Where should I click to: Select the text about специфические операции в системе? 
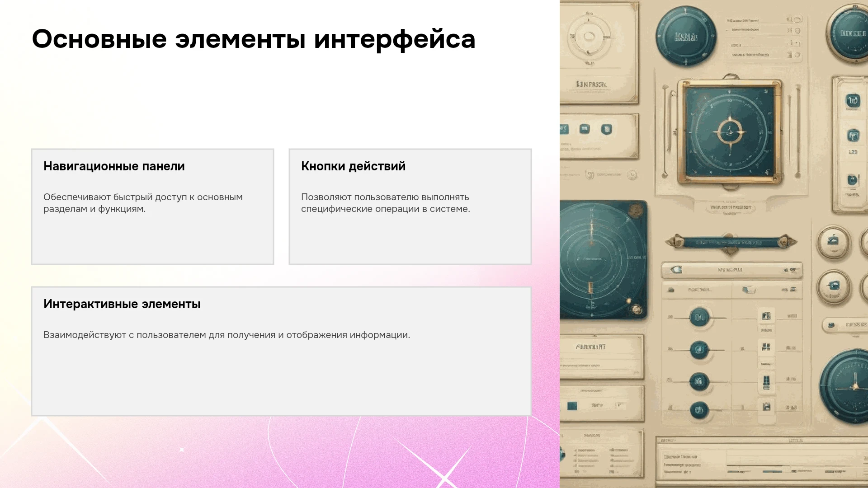pyautogui.click(x=386, y=203)
